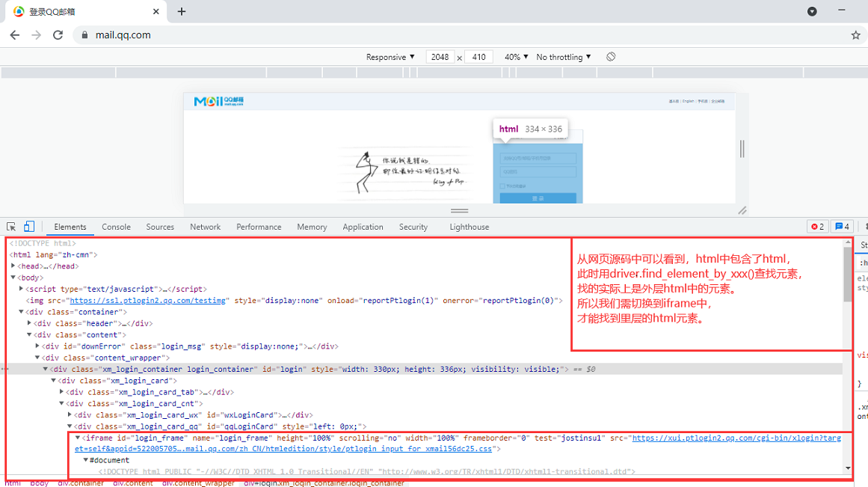The height and width of the screenshot is (487, 868).
Task: Go back using the browser back arrow
Action: coord(15,35)
